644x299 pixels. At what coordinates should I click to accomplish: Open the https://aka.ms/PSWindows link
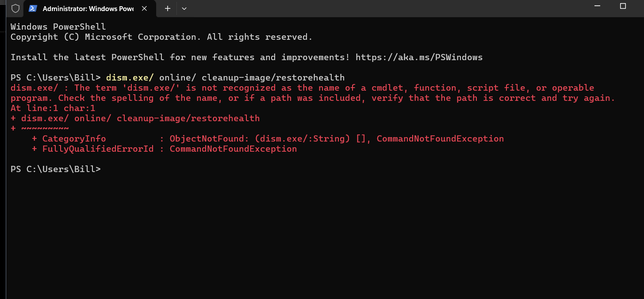click(x=419, y=57)
